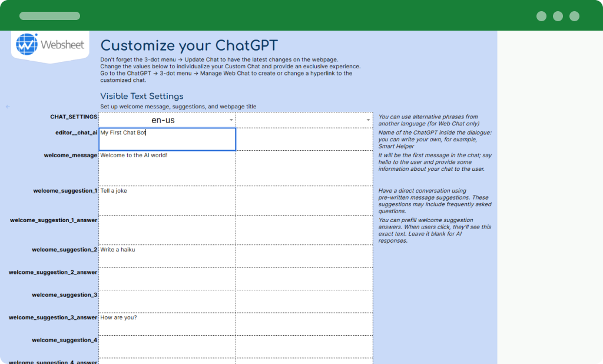Select the "How are you?" answer cell
This screenshot has width=603, height=364.
pyautogui.click(x=167, y=324)
